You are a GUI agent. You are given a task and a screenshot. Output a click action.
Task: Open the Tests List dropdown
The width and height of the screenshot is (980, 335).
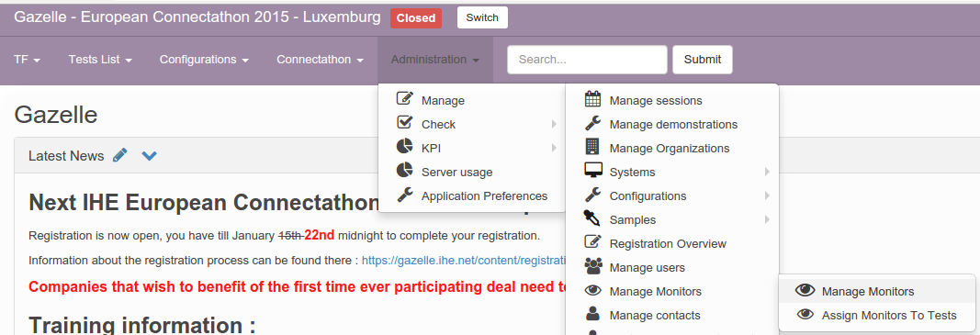click(x=100, y=60)
